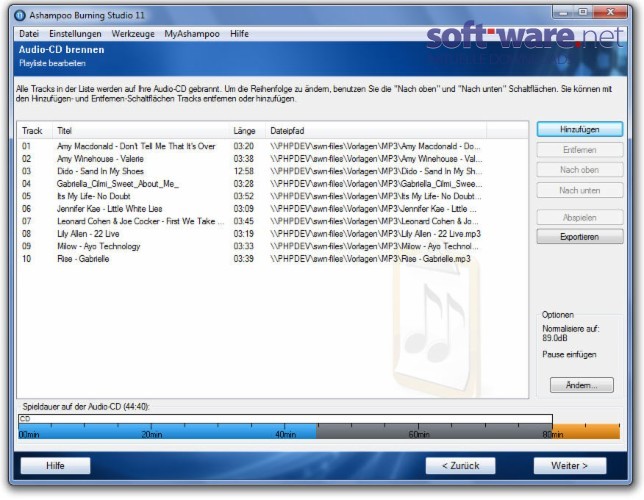Select track Milow - Ayo Technology
Screen dimensions: 644x500
point(99,247)
